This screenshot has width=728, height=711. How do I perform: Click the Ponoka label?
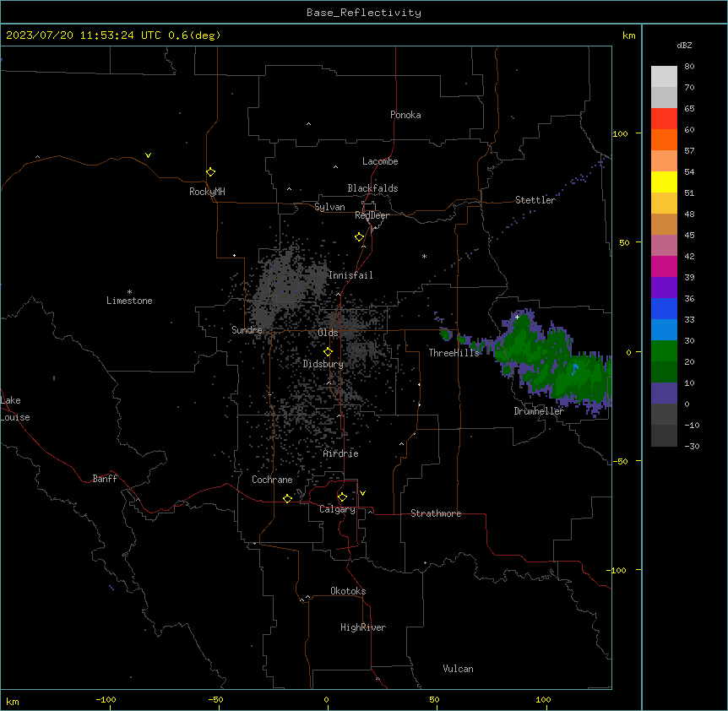click(x=405, y=115)
